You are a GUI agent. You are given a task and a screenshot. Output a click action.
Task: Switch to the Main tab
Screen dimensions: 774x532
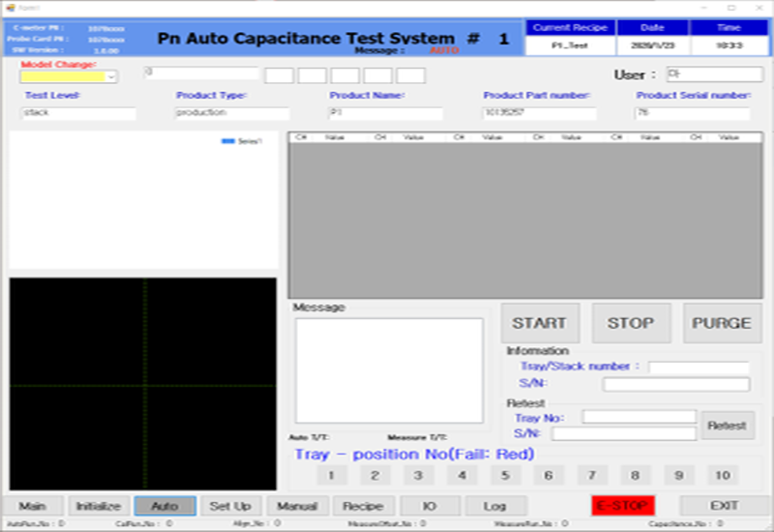click(x=33, y=506)
